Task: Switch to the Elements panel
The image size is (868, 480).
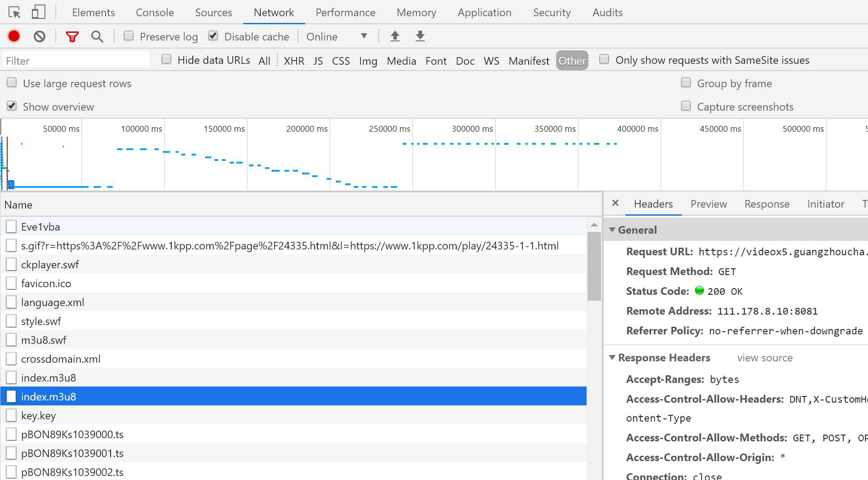Action: tap(93, 13)
